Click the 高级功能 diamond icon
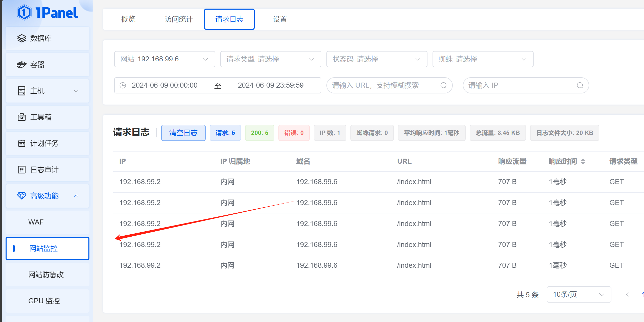The image size is (644, 322). (x=22, y=196)
